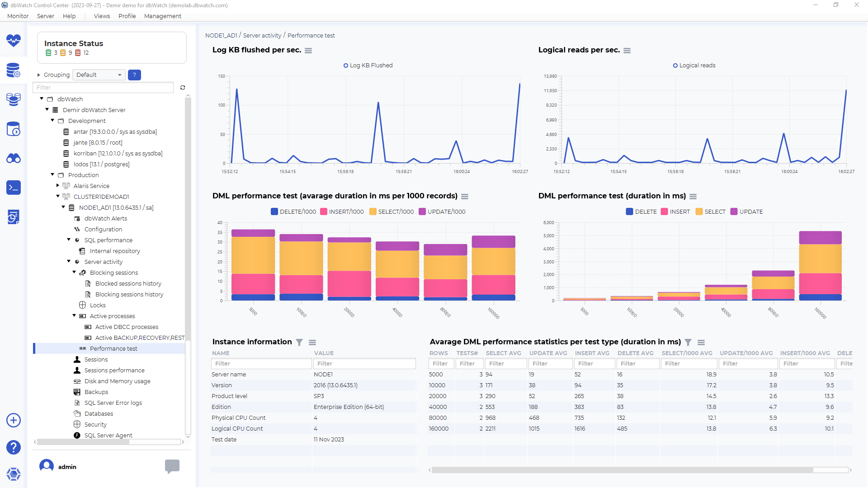Open Instance information table menu

coord(312,343)
